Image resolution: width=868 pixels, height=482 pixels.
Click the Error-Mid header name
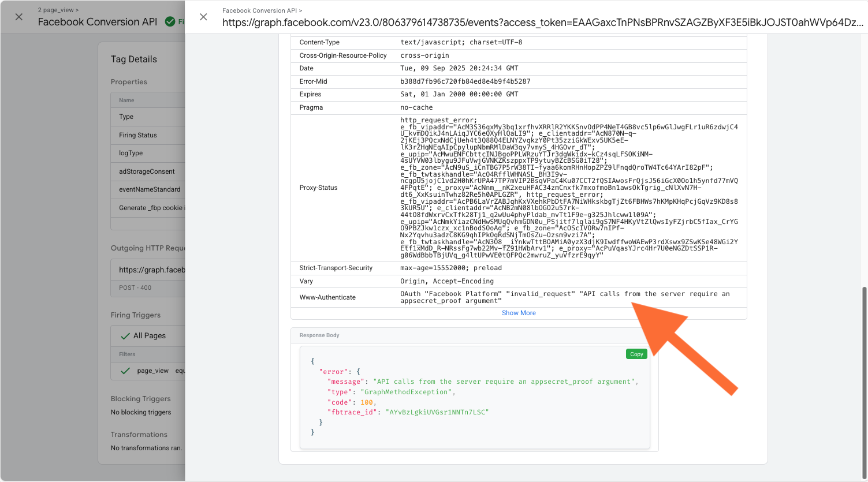click(314, 81)
